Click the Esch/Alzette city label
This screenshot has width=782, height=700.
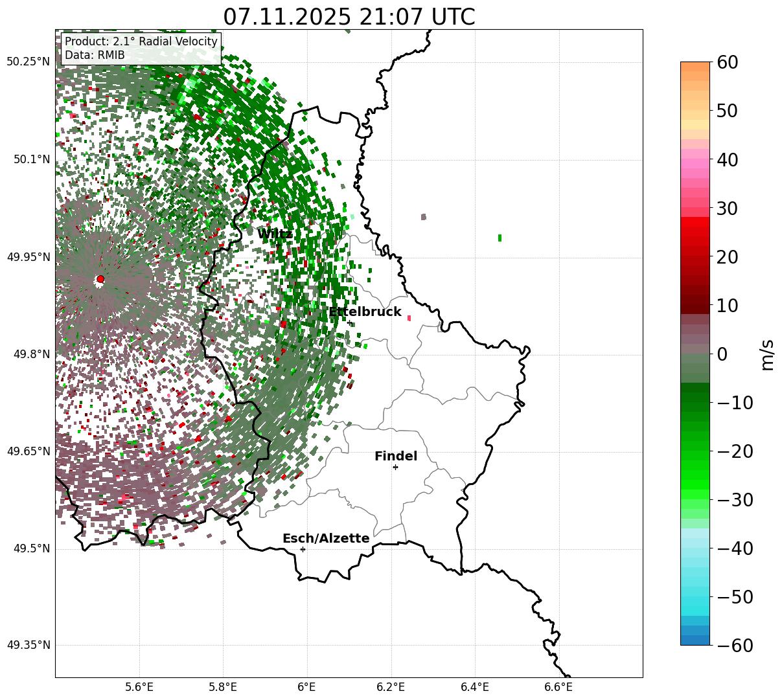click(x=326, y=538)
